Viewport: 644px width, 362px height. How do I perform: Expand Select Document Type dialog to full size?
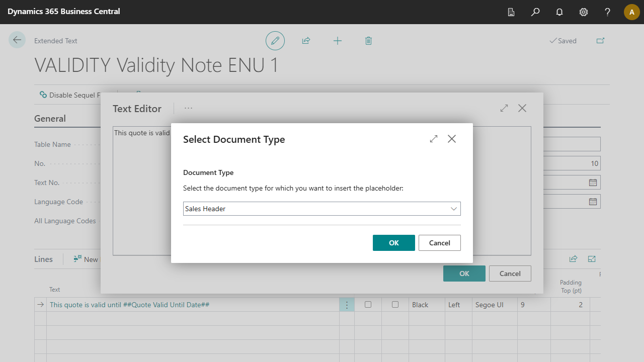click(434, 139)
